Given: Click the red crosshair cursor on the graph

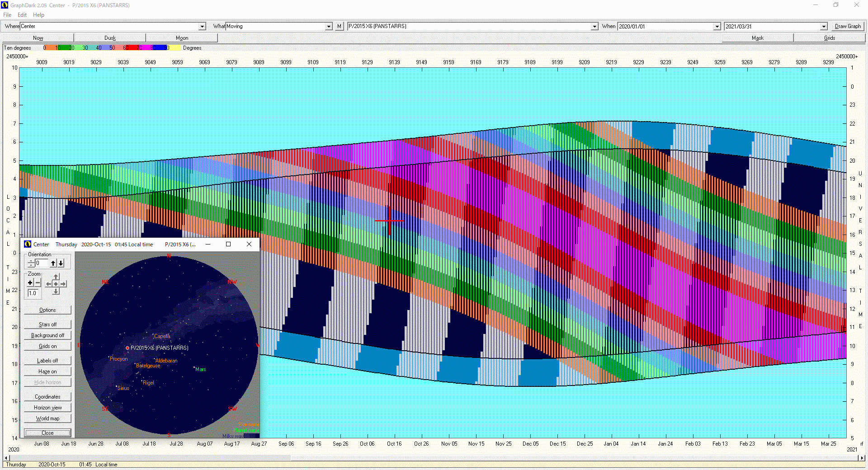Looking at the screenshot, I should (389, 221).
